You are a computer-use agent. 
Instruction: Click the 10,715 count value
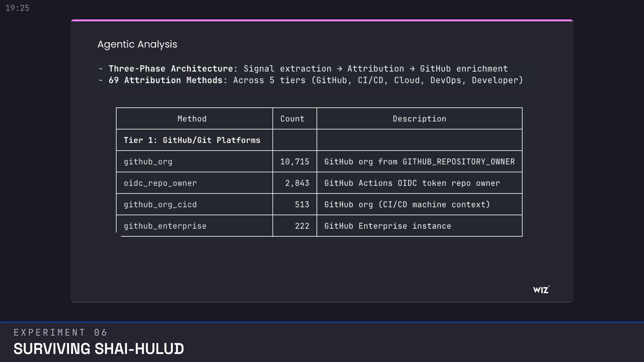pyautogui.click(x=294, y=162)
